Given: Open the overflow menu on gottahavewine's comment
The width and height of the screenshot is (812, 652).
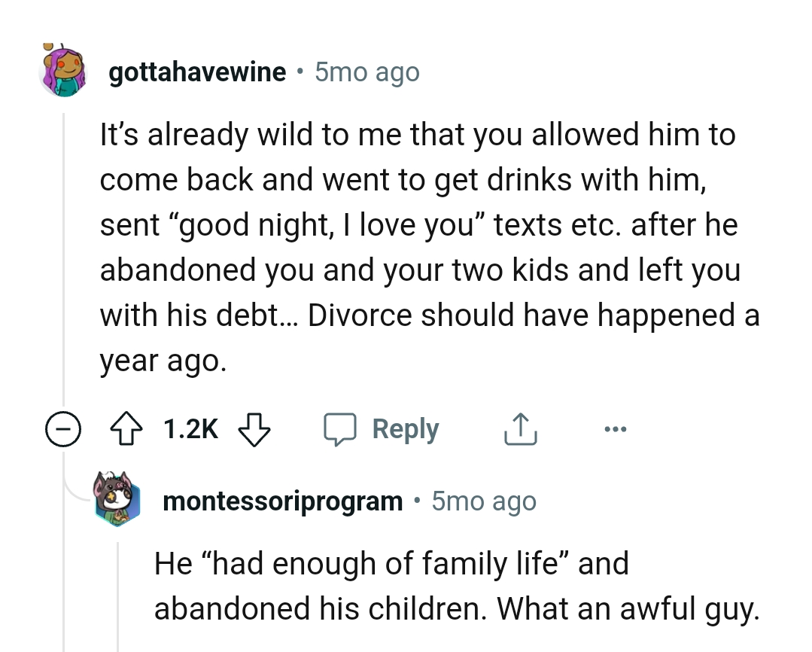Looking at the screenshot, I should [x=616, y=428].
